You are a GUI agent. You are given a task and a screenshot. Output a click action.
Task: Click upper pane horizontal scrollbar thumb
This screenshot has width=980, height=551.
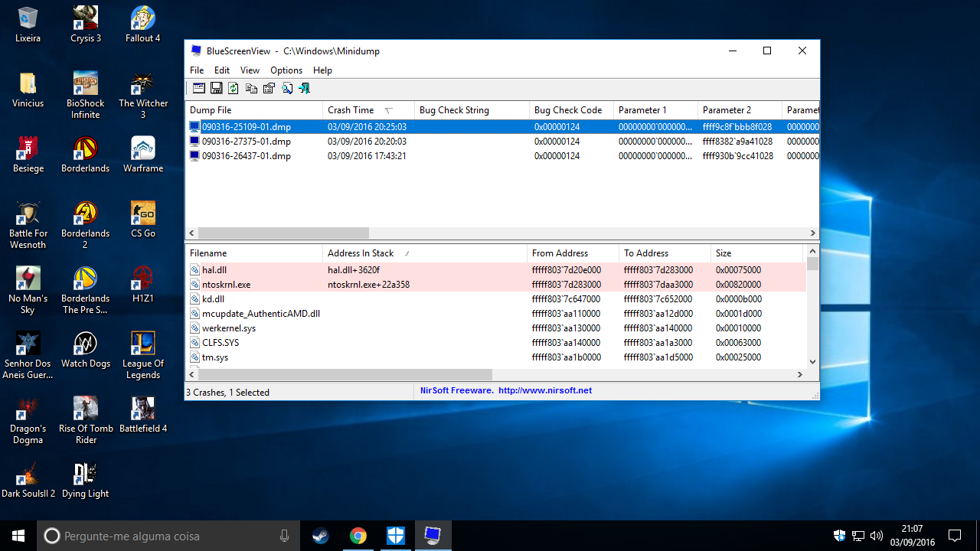click(283, 233)
